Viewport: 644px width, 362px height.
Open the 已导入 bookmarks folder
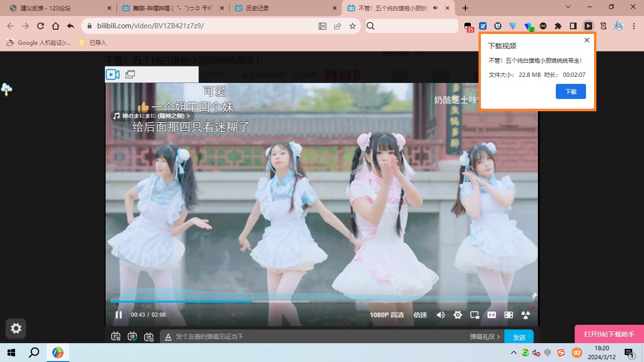93,42
